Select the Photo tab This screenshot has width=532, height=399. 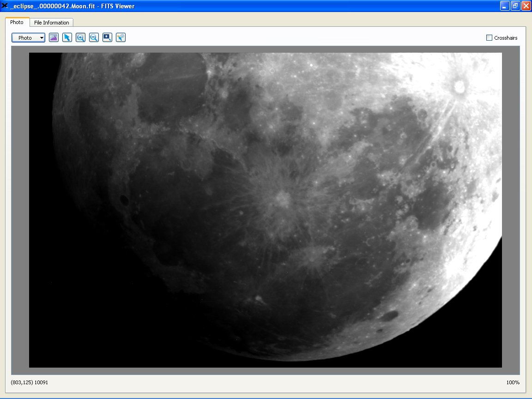click(x=17, y=22)
